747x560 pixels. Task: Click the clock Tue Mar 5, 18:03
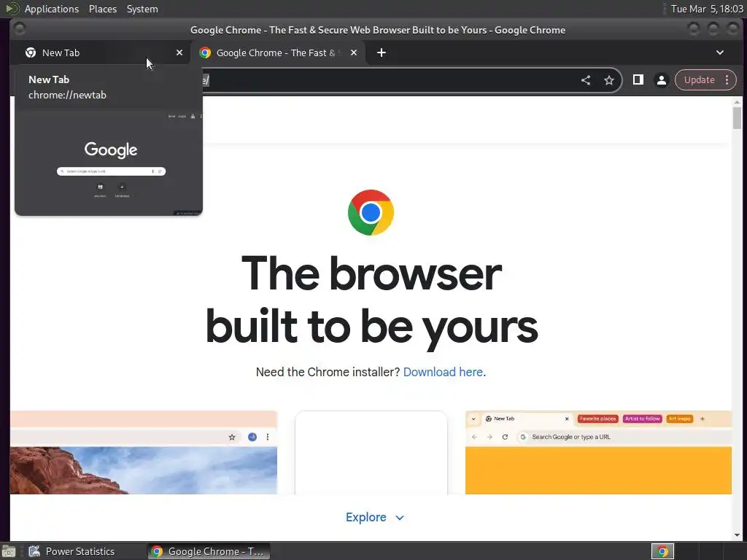tap(707, 9)
